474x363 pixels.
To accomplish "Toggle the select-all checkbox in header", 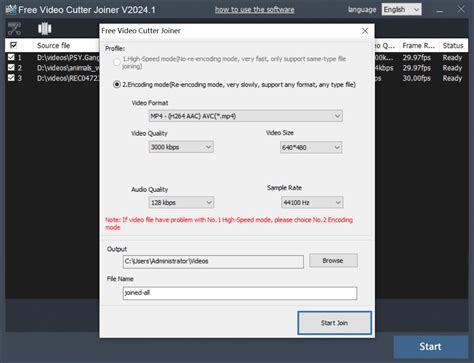I will click(13, 45).
